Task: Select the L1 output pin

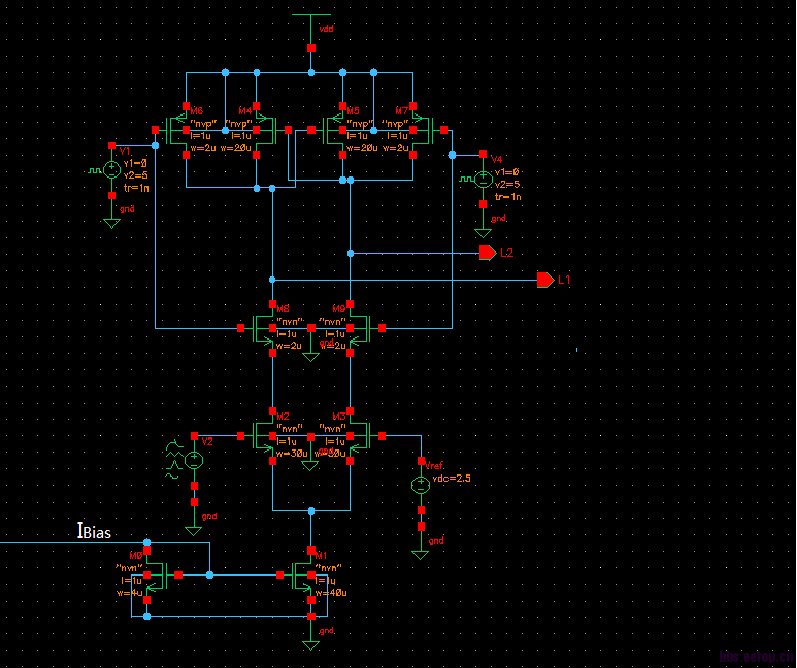Action: pos(545,280)
